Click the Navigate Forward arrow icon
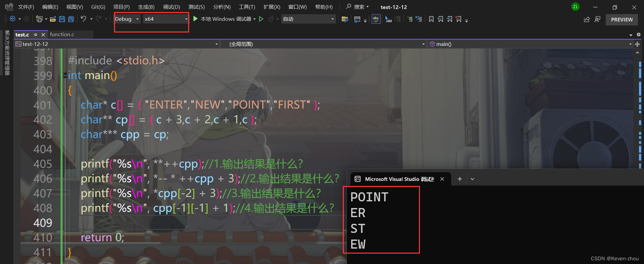This screenshot has height=264, width=644. tap(26, 19)
